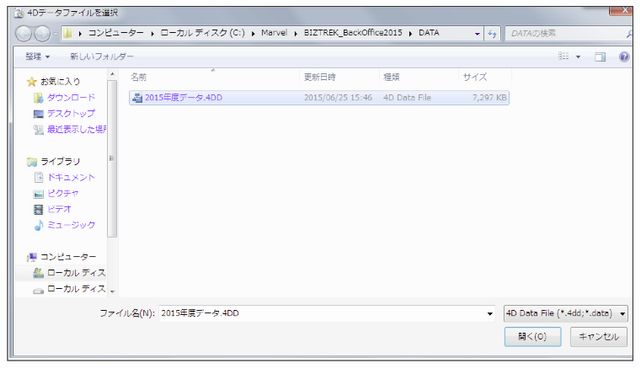Open the view options dropdown arrow

578,57
